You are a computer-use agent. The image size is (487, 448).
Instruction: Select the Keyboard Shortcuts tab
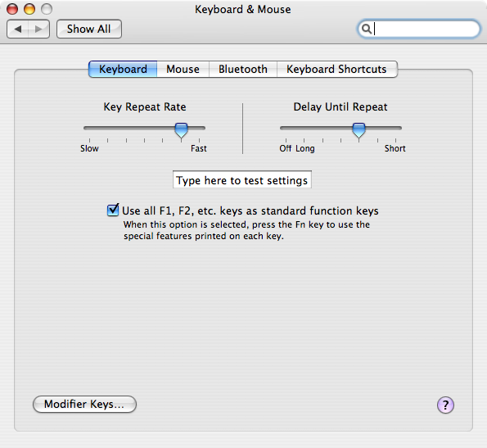(x=336, y=69)
